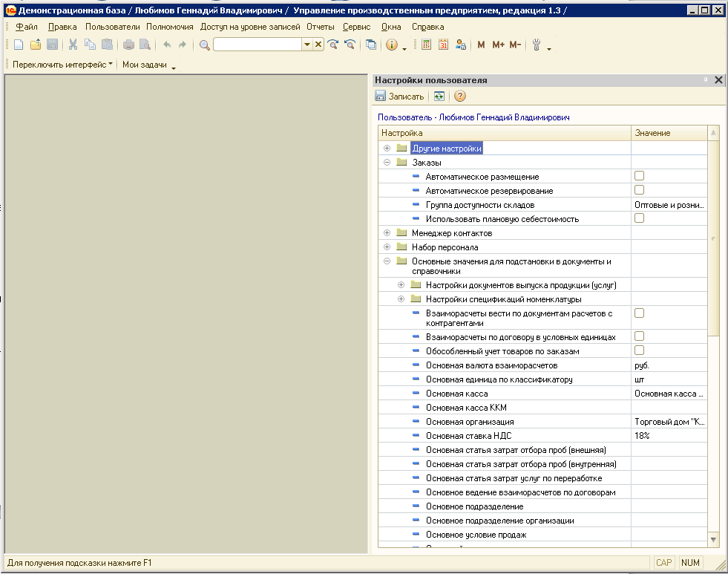Click the Users list toolbar icon
The width and height of the screenshot is (728, 574).
pos(461,45)
